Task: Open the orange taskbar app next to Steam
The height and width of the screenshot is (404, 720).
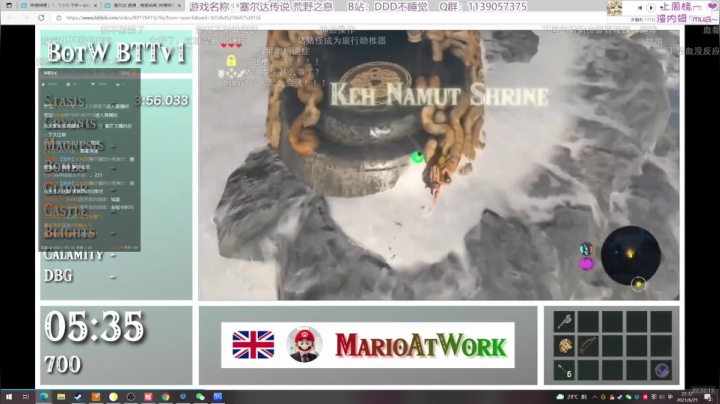Action: click(x=96, y=397)
